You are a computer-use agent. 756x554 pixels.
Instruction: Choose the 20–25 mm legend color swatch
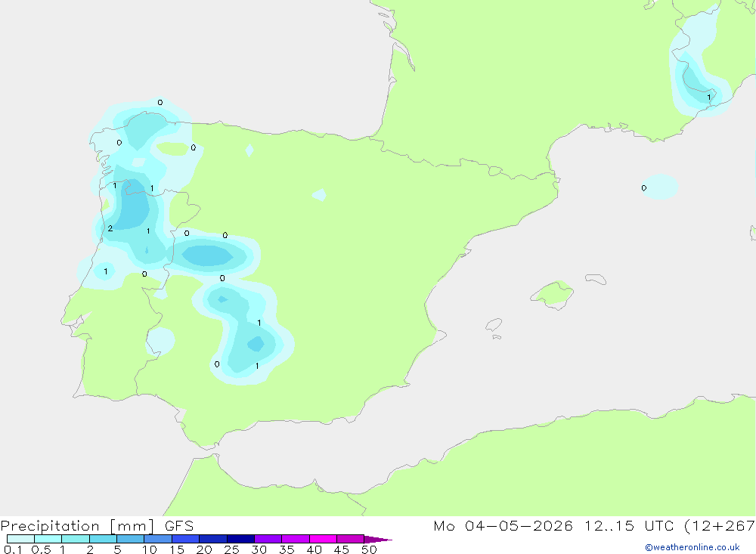213,539
